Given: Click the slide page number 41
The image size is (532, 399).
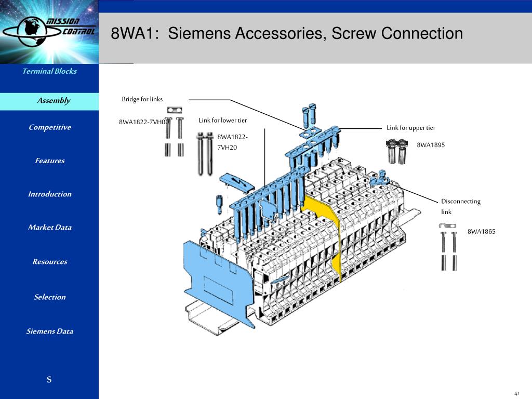Looking at the screenshot, I should (516, 394).
